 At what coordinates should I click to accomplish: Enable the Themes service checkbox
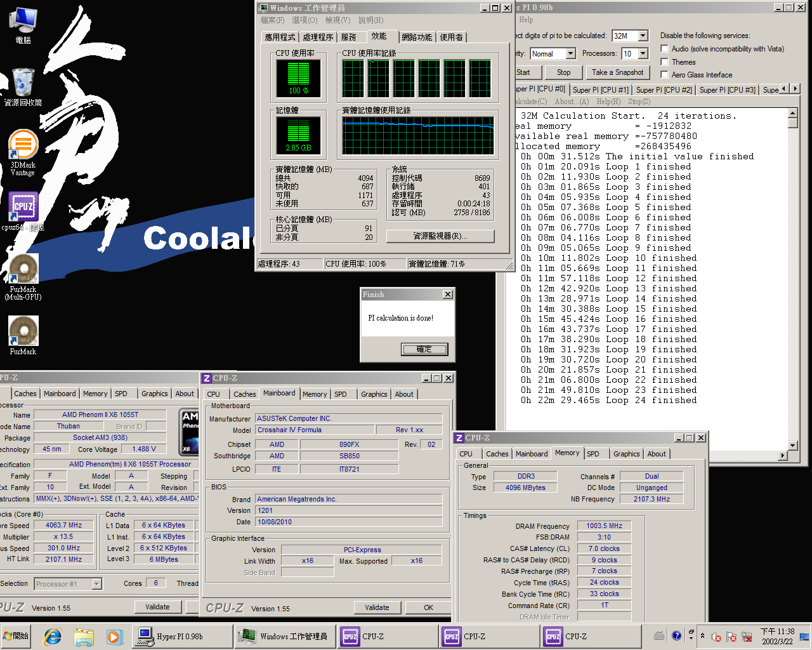click(665, 62)
